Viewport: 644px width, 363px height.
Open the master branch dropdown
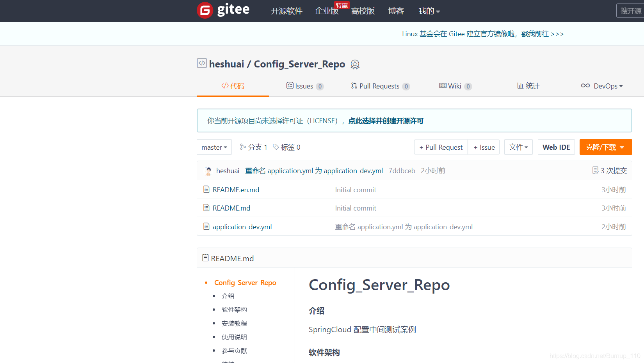click(214, 147)
